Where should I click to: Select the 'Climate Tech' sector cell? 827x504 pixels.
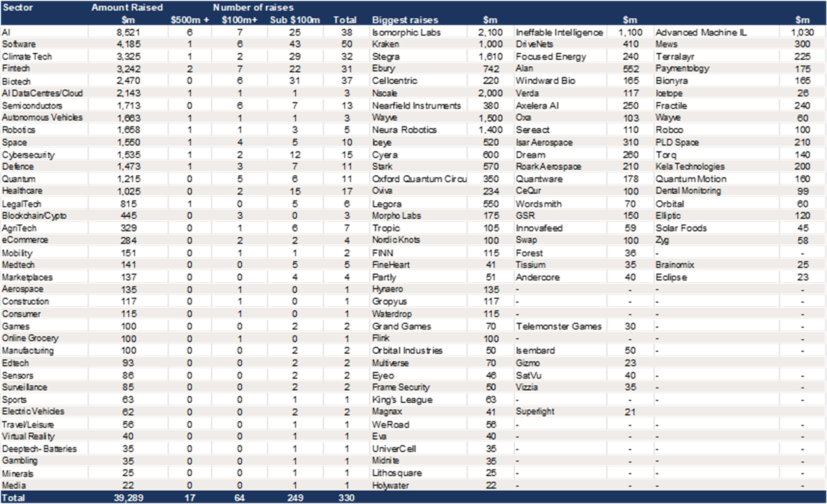pos(27,56)
